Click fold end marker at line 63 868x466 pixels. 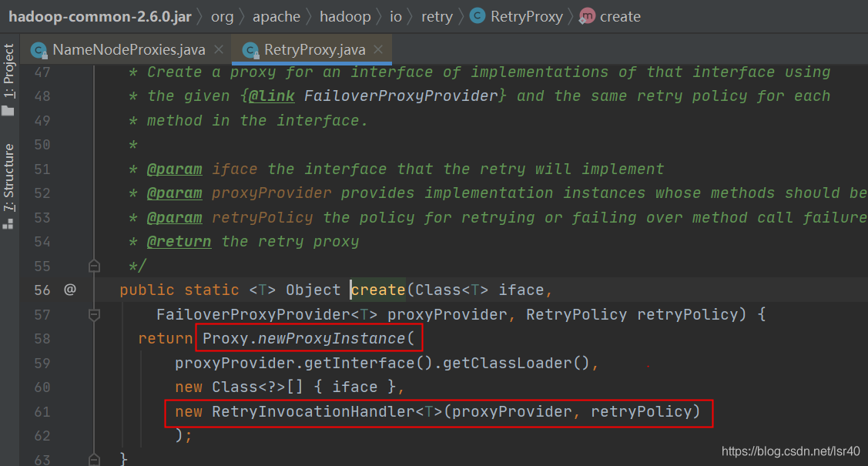pyautogui.click(x=94, y=460)
